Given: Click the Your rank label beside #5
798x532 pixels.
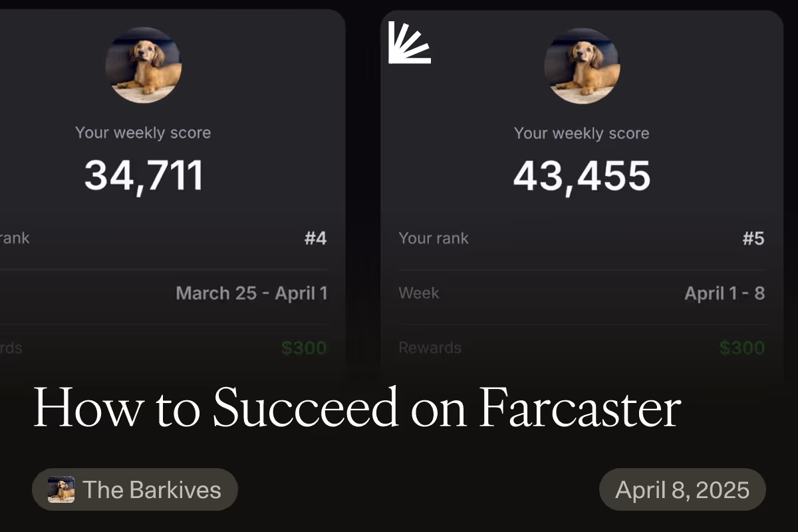Looking at the screenshot, I should 434,238.
